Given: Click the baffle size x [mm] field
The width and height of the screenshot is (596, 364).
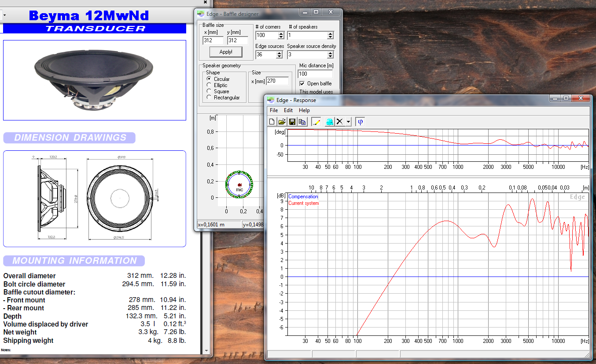Looking at the screenshot, I should pyautogui.click(x=213, y=40).
